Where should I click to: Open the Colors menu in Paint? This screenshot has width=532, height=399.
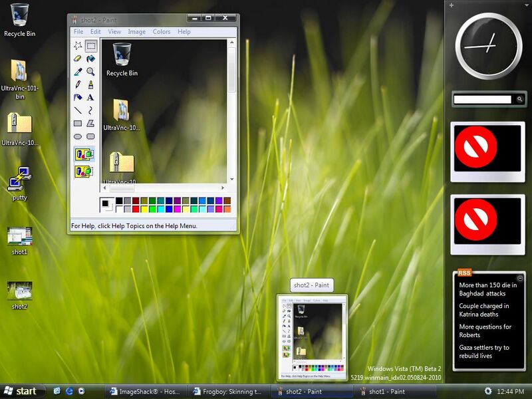[x=161, y=31]
